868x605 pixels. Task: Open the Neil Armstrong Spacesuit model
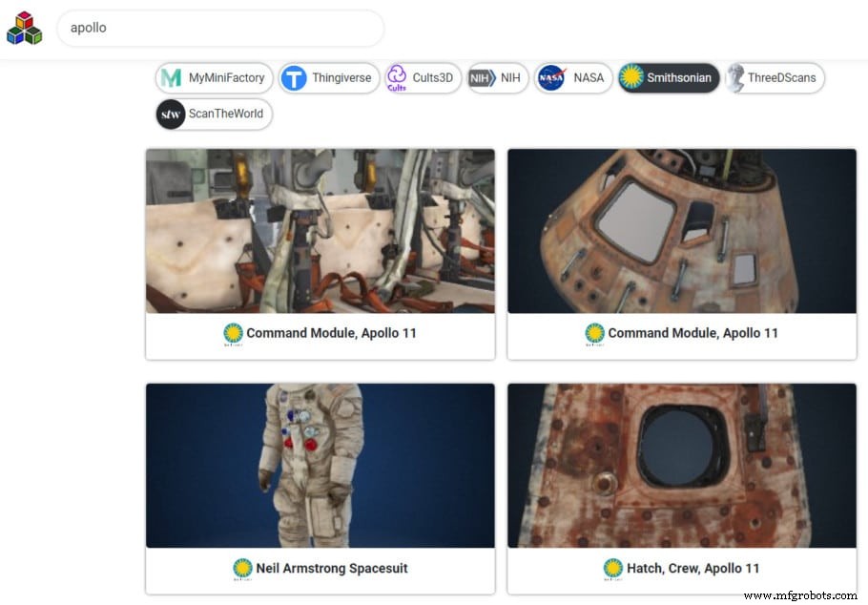pyautogui.click(x=320, y=466)
